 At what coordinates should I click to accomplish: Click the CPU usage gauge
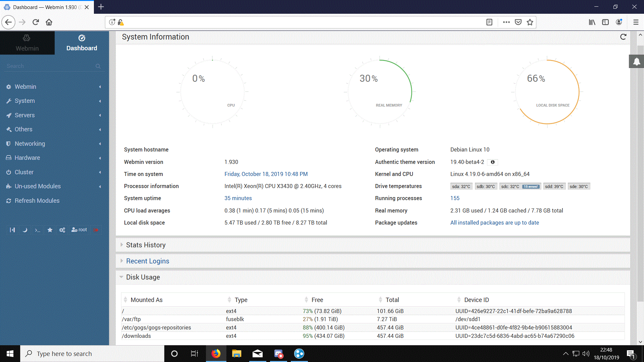[212, 92]
